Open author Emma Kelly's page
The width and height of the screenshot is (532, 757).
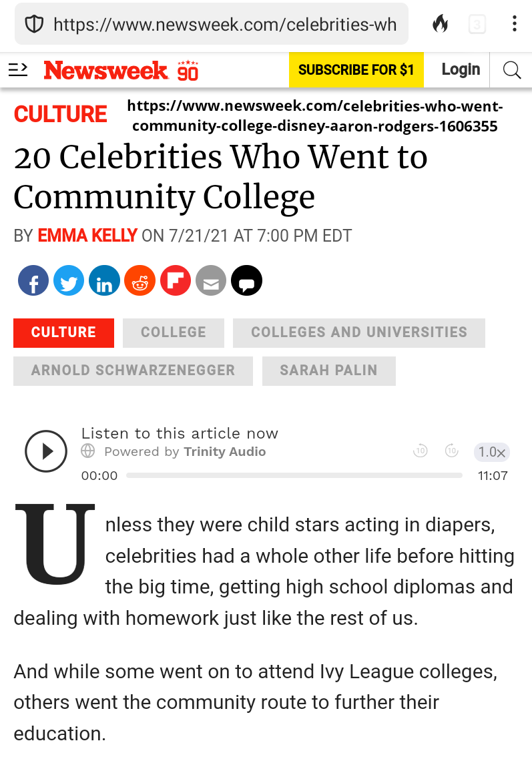coord(87,236)
